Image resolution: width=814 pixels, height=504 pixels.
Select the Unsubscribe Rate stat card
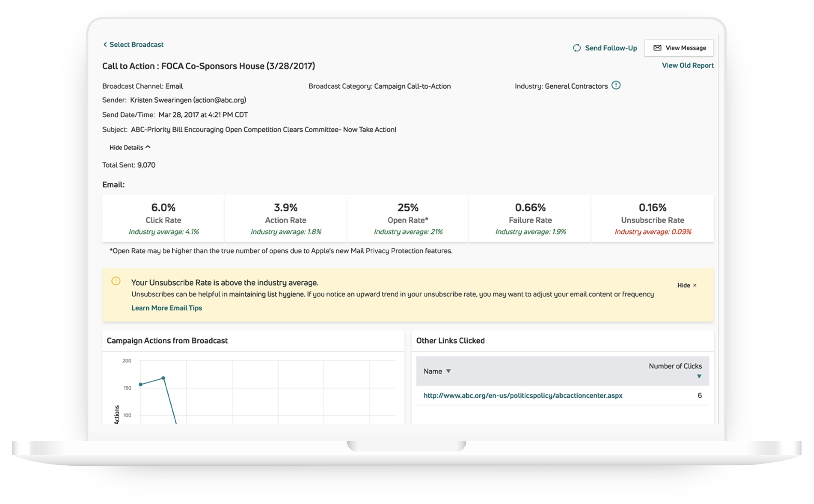point(653,219)
